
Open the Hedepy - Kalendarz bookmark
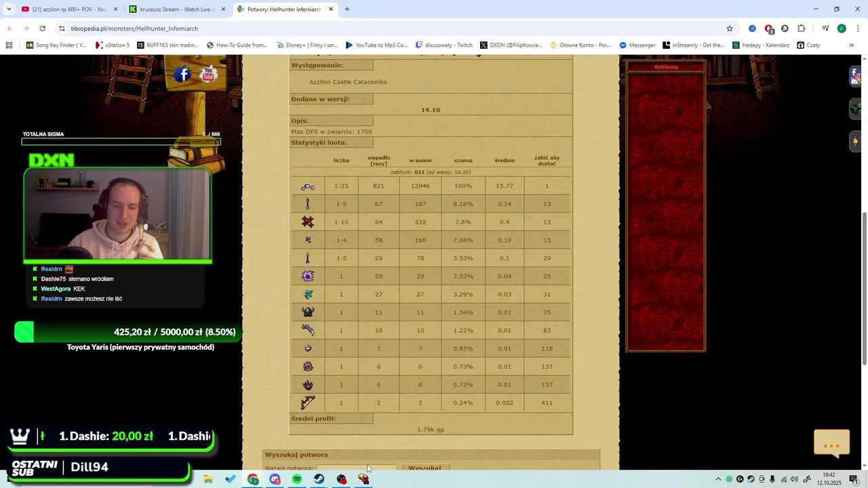coord(760,45)
